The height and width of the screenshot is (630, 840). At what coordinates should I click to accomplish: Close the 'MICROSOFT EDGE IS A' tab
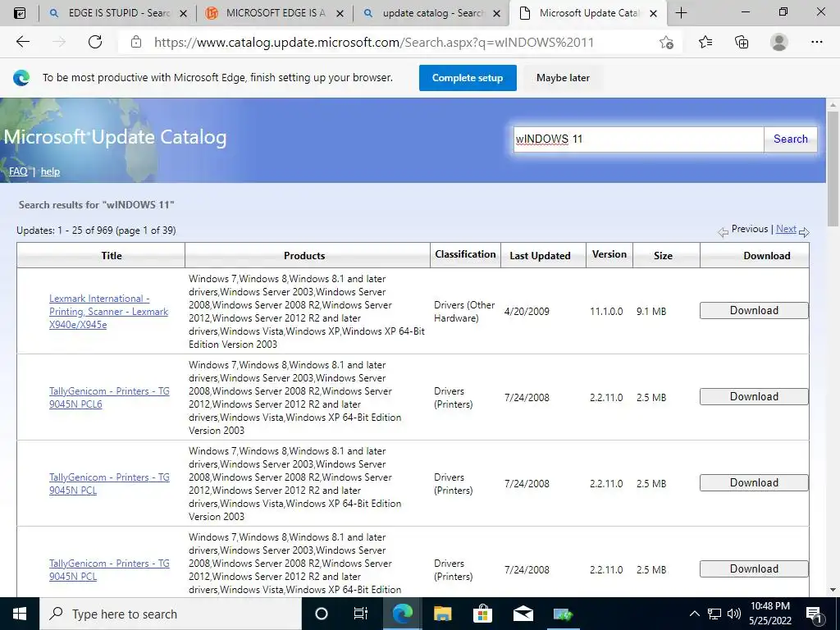pos(340,13)
